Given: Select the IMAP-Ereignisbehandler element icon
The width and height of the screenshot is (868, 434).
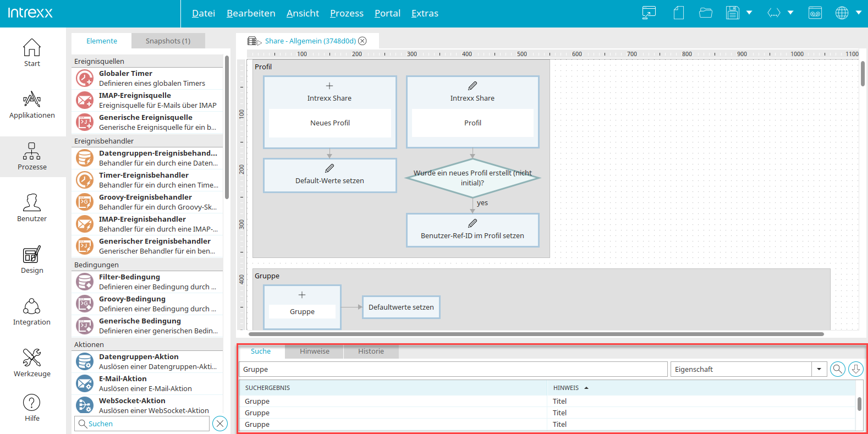Looking at the screenshot, I should click(x=85, y=224).
